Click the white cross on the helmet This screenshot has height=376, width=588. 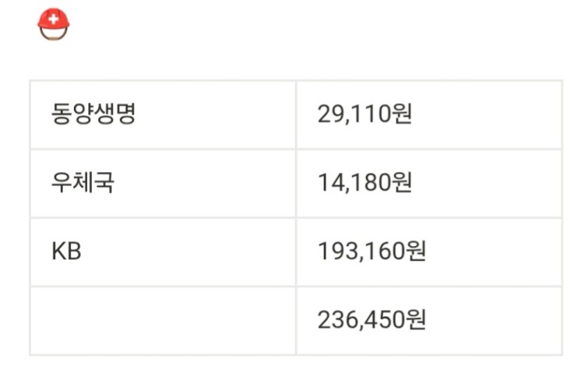[54, 19]
